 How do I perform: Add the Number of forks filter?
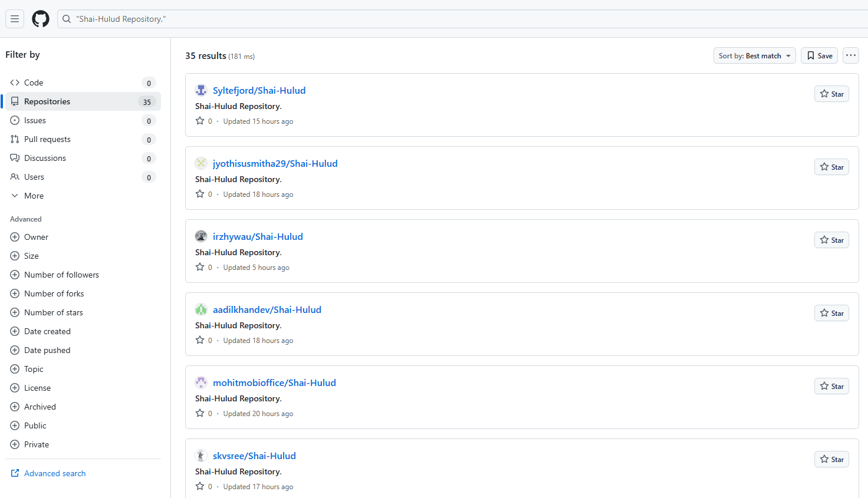83,293
